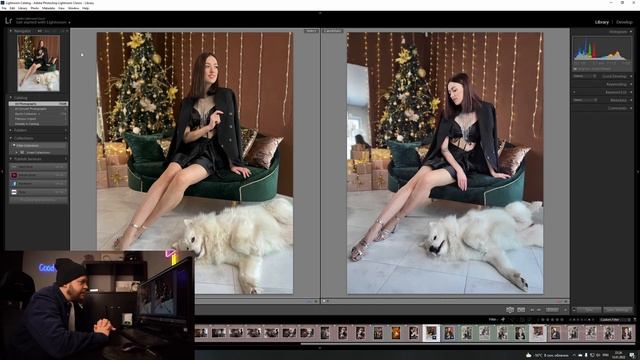Viewport: 640px width, 360px height.
Task: Select Previous Import in Catalog
Action: pos(38,119)
